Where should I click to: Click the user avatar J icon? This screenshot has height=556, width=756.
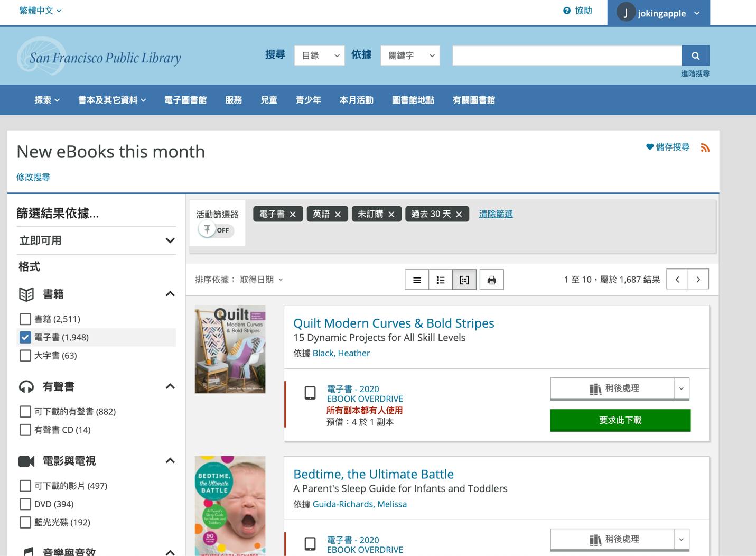626,13
